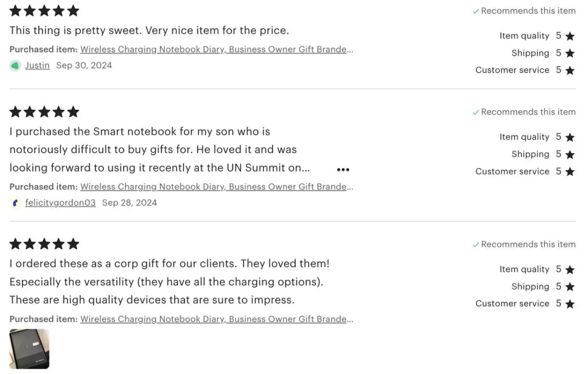Click Recommends this item checkmark, first review

pos(475,11)
